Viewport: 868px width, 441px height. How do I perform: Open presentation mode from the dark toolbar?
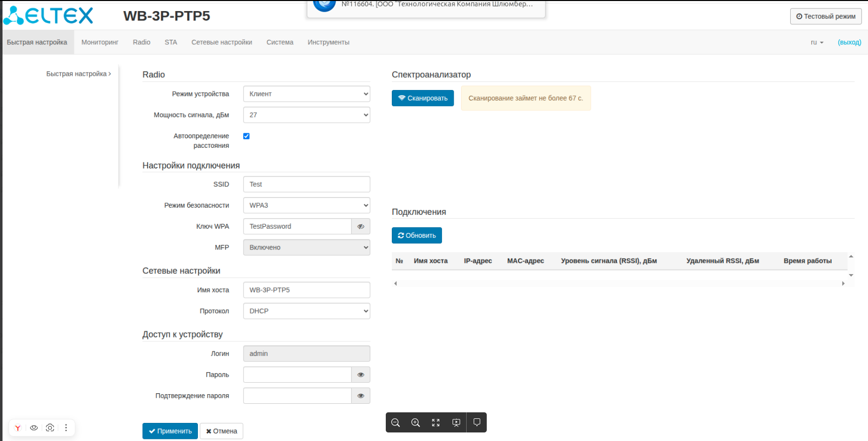tap(456, 422)
